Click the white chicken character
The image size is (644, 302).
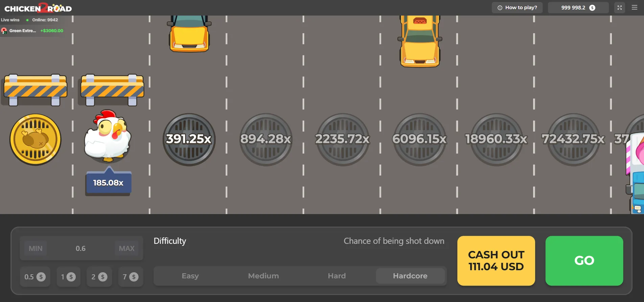click(108, 136)
